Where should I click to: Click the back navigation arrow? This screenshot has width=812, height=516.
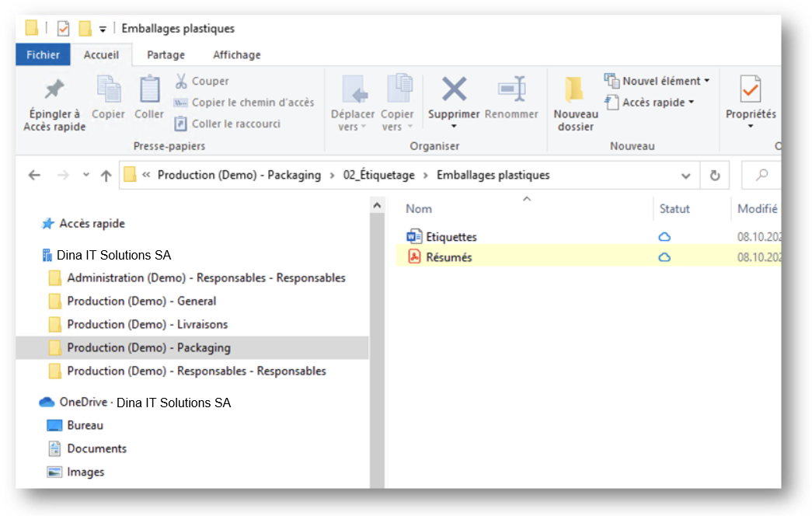(34, 176)
